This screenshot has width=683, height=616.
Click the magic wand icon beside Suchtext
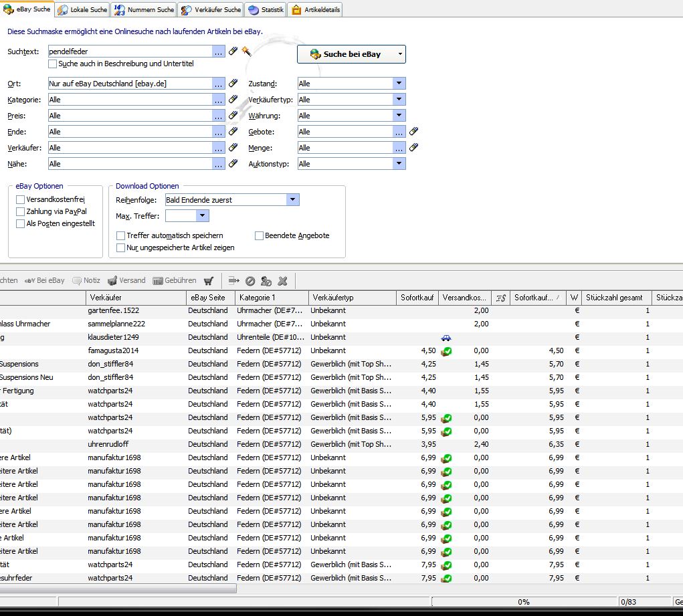click(246, 51)
